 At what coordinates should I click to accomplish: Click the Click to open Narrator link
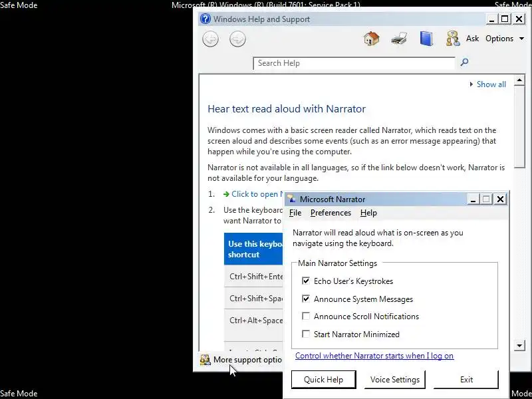(x=257, y=194)
